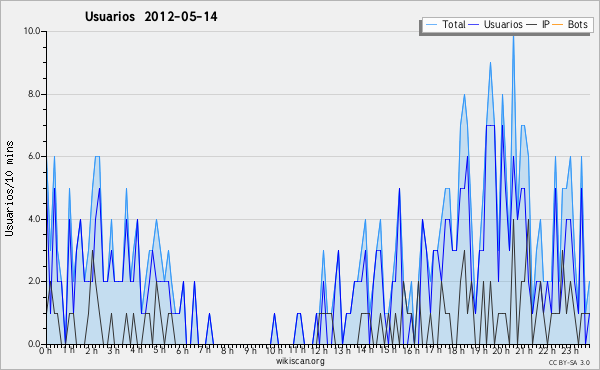Click the orange Bots line swatch
This screenshot has width=600, height=370.
point(558,25)
